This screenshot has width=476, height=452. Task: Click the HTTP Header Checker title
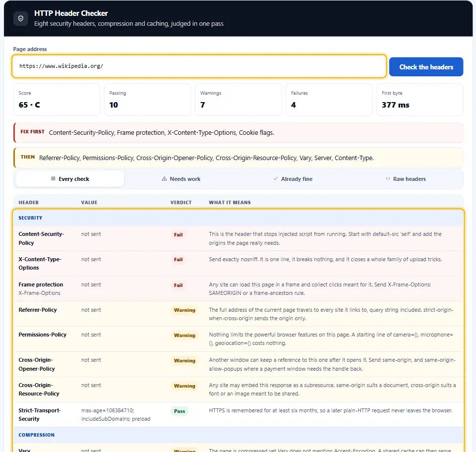tap(71, 13)
